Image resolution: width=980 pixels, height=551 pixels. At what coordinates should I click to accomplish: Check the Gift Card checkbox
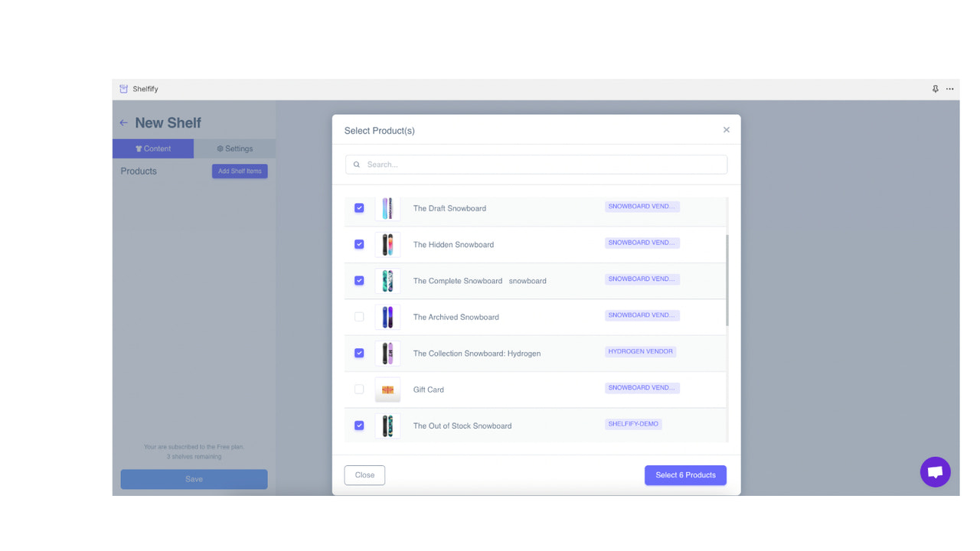click(359, 390)
